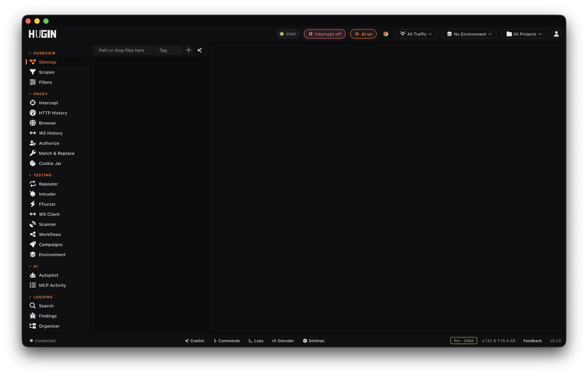
Task: Select the Repeater loop icon
Action: point(33,184)
